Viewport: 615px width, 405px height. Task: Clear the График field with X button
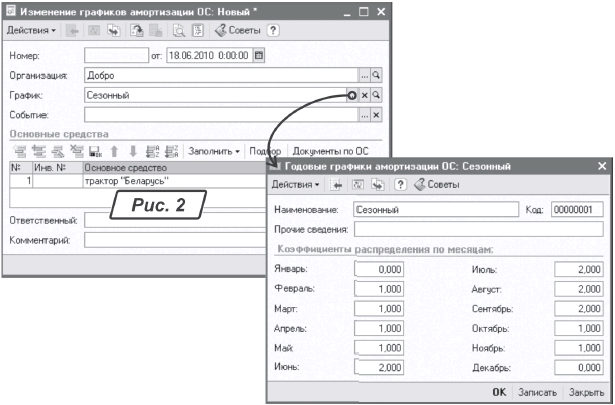364,95
